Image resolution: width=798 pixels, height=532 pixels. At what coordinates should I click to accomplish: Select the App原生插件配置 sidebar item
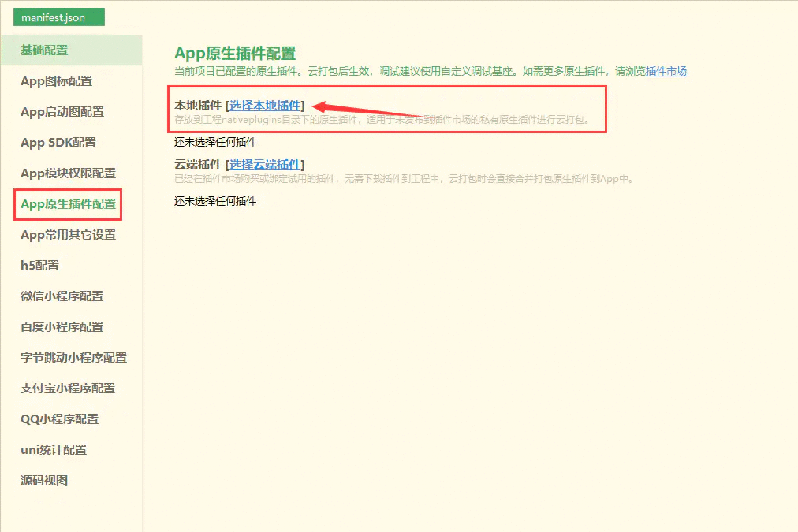(x=68, y=204)
